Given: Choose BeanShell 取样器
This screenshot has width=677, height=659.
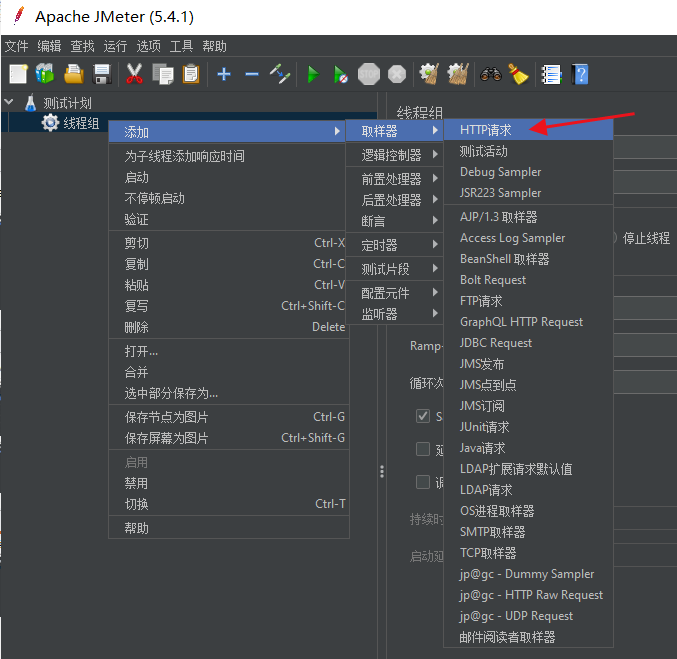Looking at the screenshot, I should click(x=528, y=259).
